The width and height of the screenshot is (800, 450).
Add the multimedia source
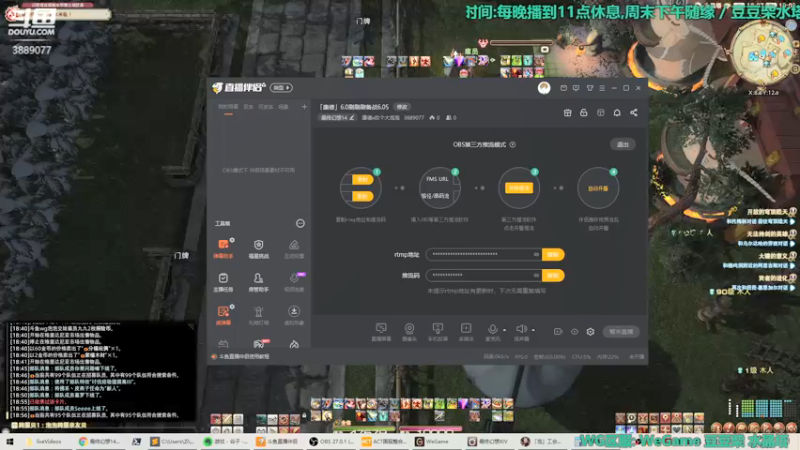[x=466, y=332]
